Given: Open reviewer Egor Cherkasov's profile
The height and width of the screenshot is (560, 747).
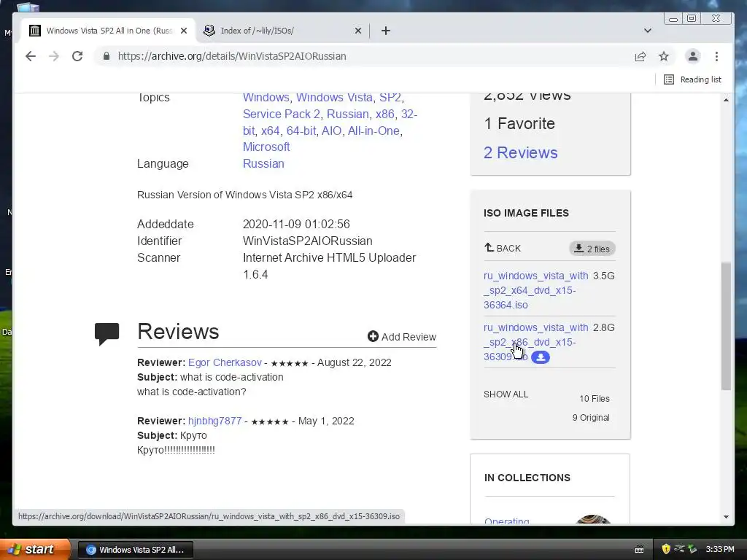Looking at the screenshot, I should click(225, 362).
